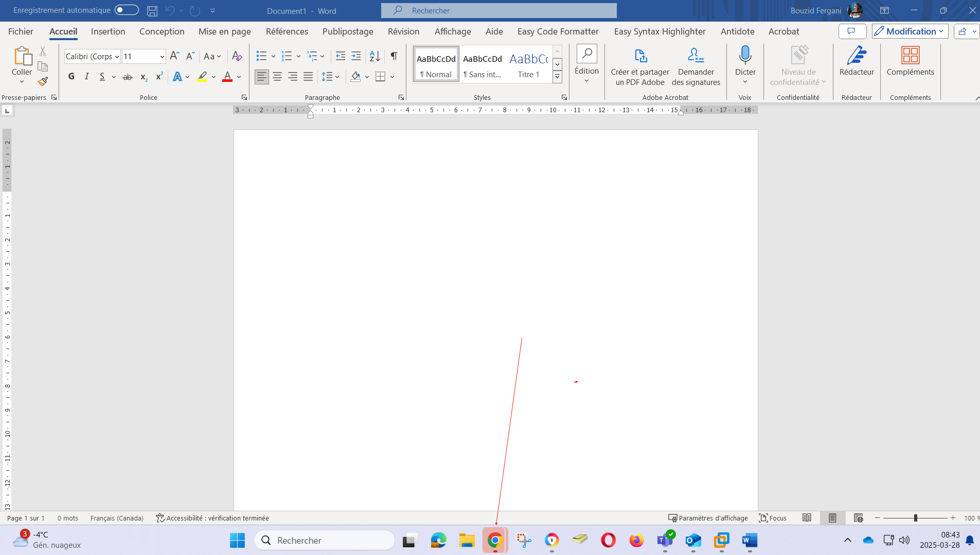Viewport: 980px width, 555px height.
Task: Click the Increase Indent icon
Action: 356,56
